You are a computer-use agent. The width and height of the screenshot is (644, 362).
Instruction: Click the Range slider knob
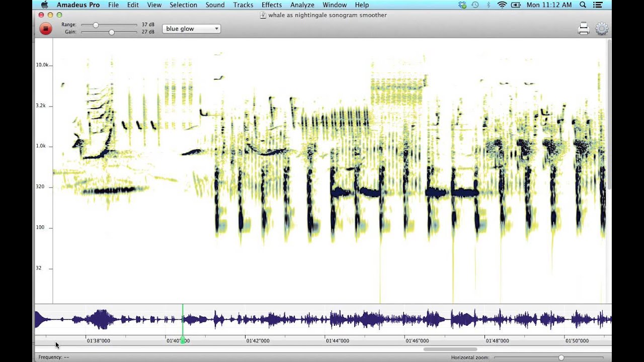96,25
